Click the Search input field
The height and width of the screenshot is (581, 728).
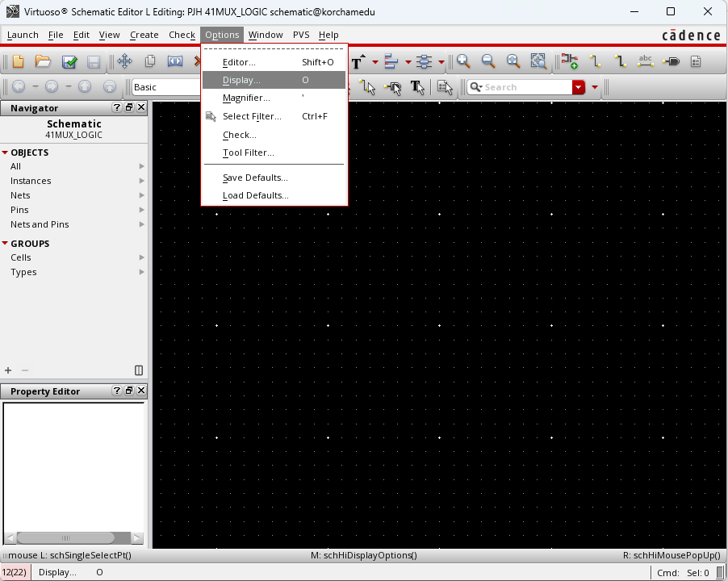(520, 87)
